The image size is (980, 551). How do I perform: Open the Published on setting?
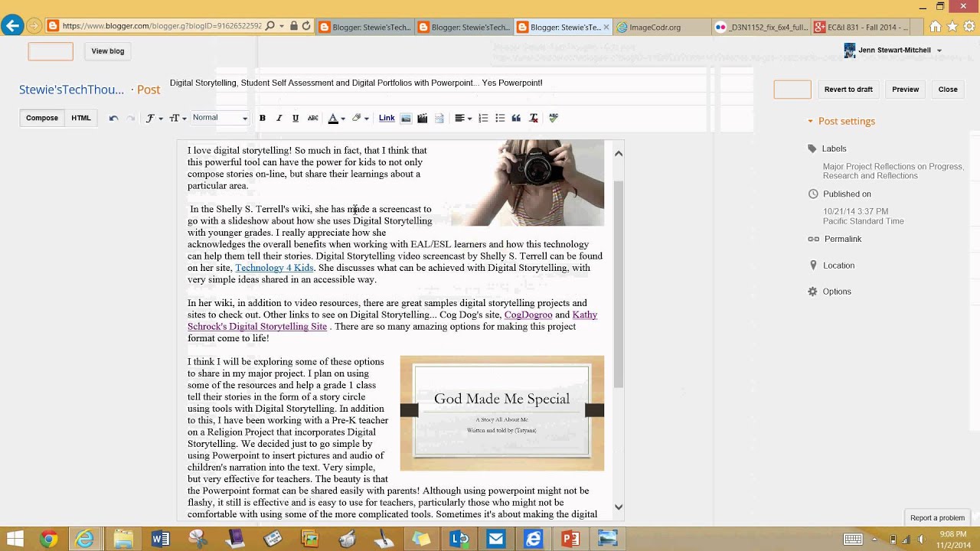(846, 194)
